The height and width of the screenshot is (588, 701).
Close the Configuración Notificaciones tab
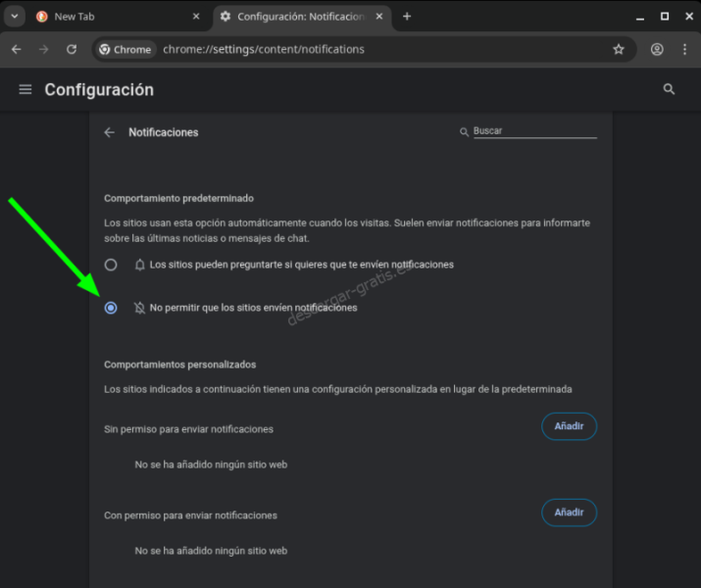pos(379,17)
